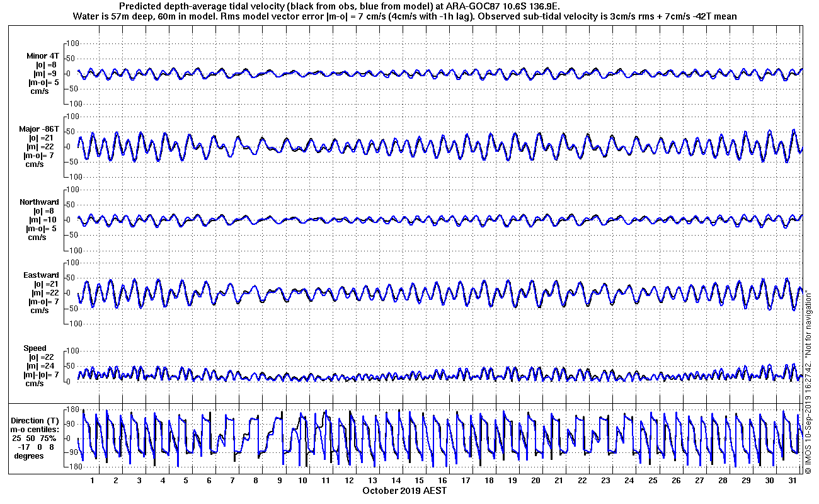Click day '1' on the date axis
The image size is (819, 504).
pos(93,481)
